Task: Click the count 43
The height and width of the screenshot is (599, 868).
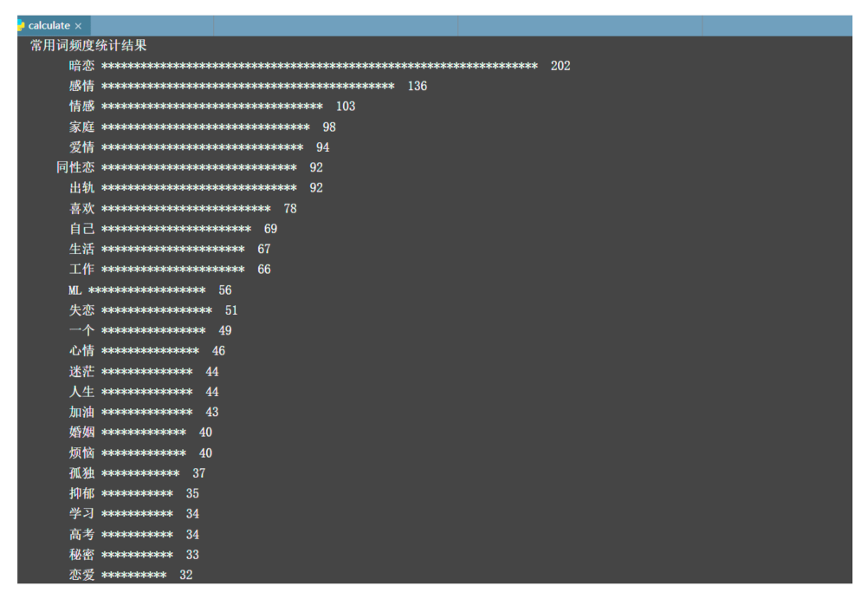Action: [212, 413]
